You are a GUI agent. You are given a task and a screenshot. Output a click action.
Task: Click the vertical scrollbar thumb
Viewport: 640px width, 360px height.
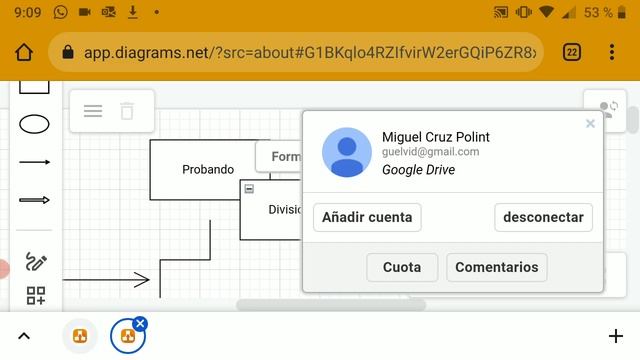pyautogui.click(x=632, y=120)
